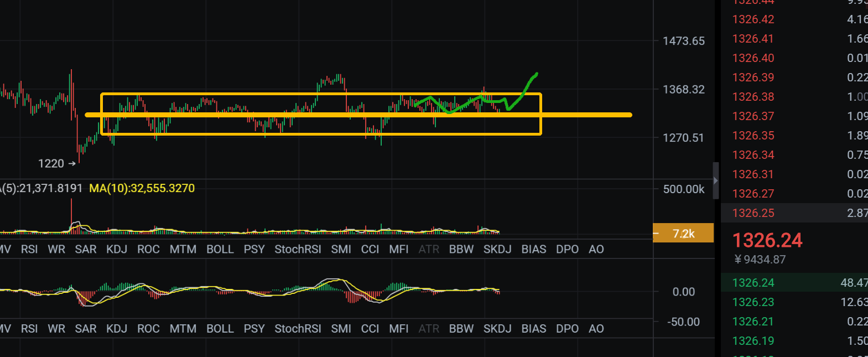The image size is (868, 357).
Task: Select SAR in the upper indicator row
Action: tap(86, 249)
